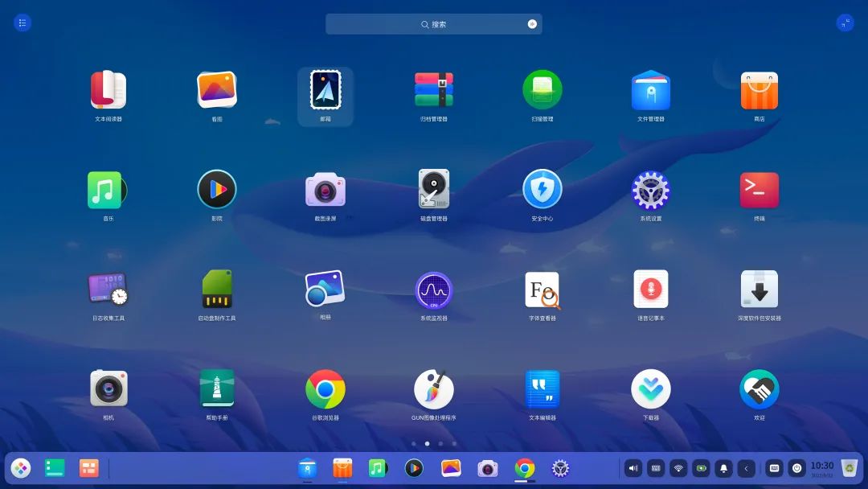Open the 归档管理器 archive manager

pos(434,90)
